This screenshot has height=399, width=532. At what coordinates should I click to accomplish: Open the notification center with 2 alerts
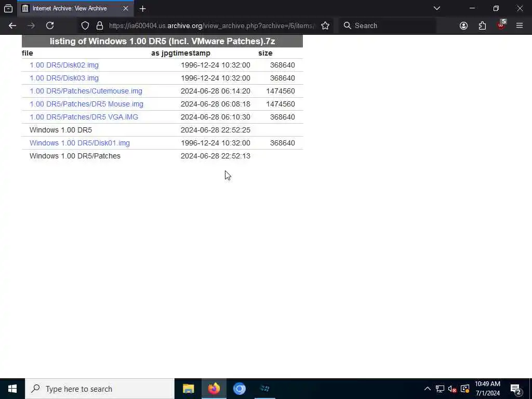click(x=516, y=389)
